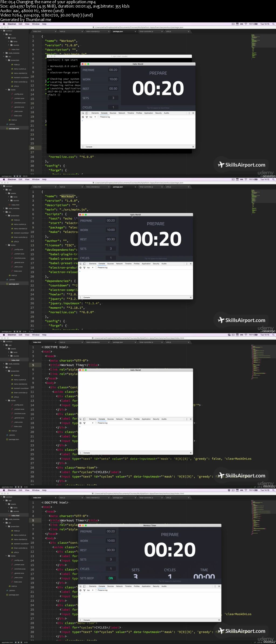Enable Preserve log checkbox in the 00:01:07 frame
The width and height of the screenshot is (276, 644).
[x=96, y=423]
